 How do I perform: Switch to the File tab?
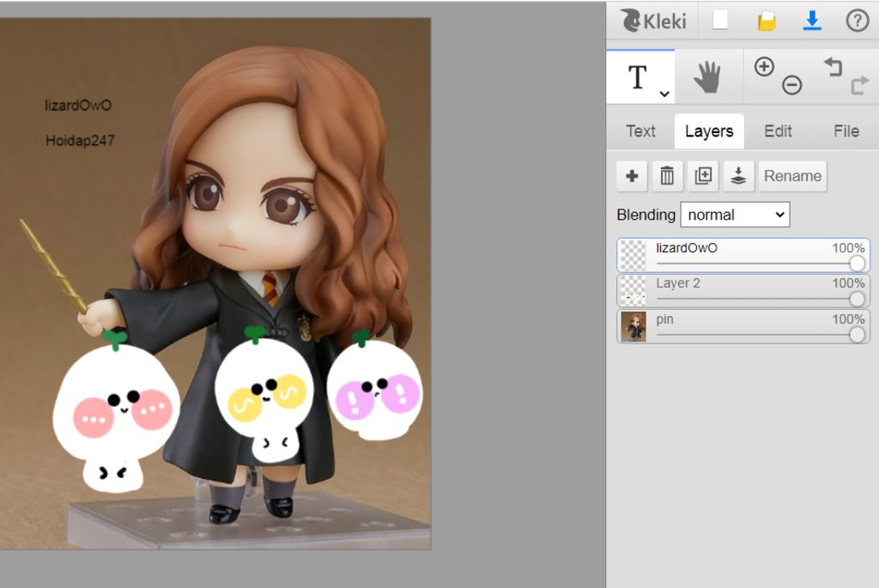coord(846,131)
